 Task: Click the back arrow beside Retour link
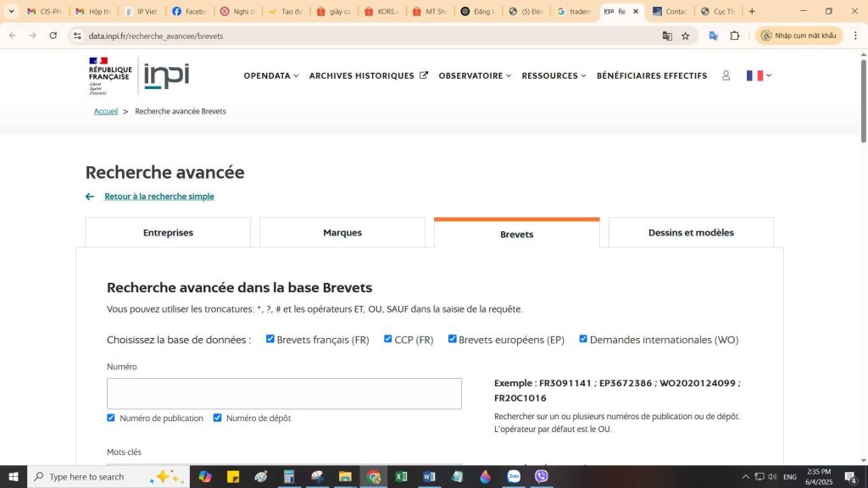point(90,197)
